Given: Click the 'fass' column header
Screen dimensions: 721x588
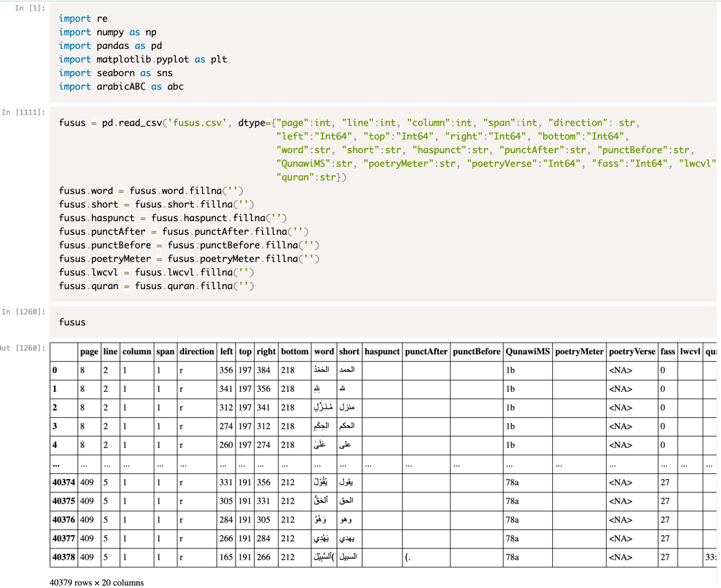Looking at the screenshot, I should click(668, 352).
